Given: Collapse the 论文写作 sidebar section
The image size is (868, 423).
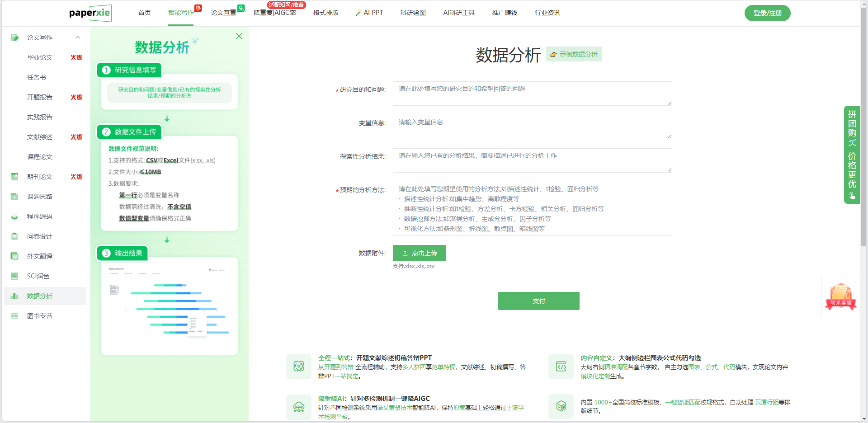Looking at the screenshot, I should click(x=78, y=38).
